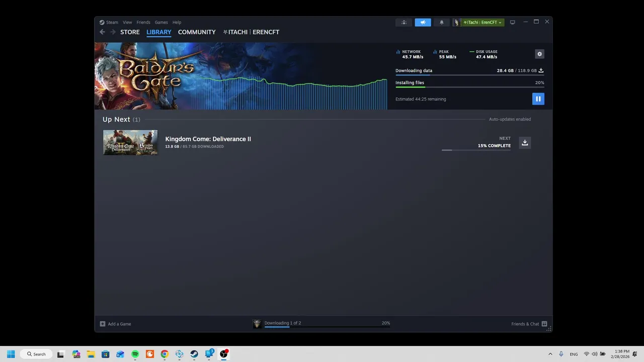Switch to Big Picture mode icon
This screenshot has height=362, width=644.
(x=512, y=22)
